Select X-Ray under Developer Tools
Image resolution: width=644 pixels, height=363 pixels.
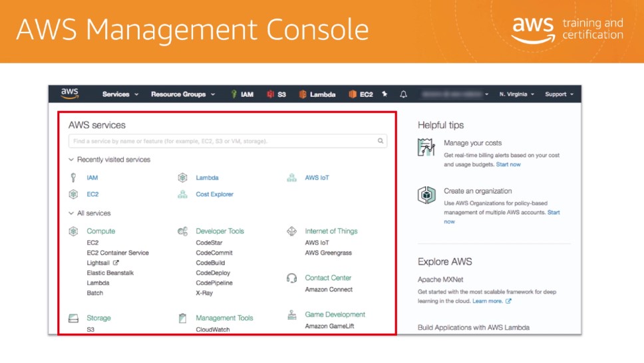pos(204,293)
